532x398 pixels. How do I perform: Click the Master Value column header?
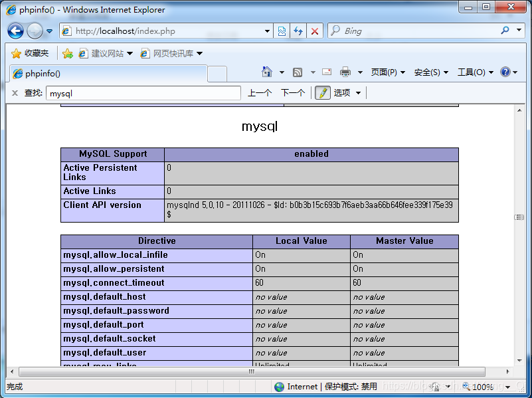404,241
